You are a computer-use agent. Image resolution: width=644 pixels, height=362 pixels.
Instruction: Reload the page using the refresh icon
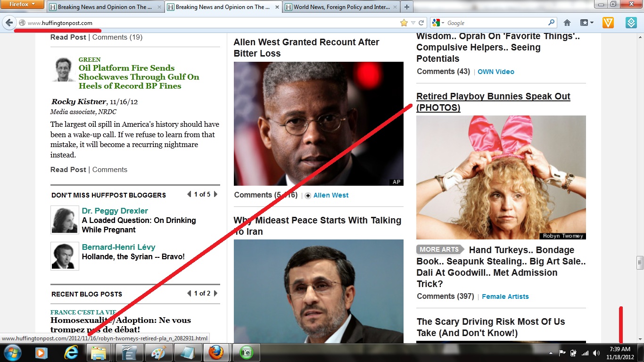421,23
